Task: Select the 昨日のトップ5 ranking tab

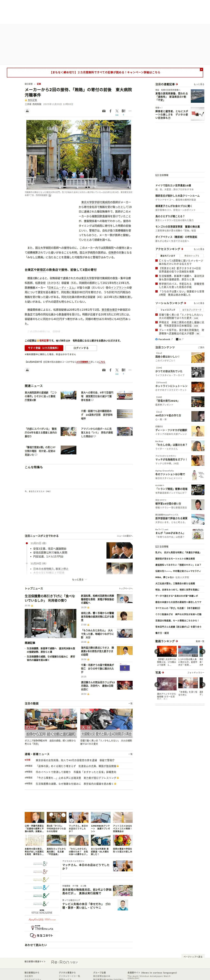Action: [x=192, y=256]
